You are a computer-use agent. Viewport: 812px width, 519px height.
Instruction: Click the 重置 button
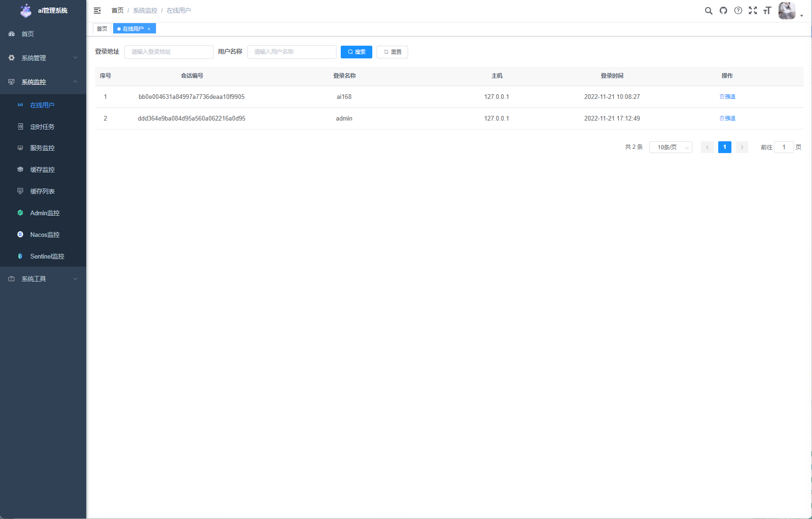392,52
